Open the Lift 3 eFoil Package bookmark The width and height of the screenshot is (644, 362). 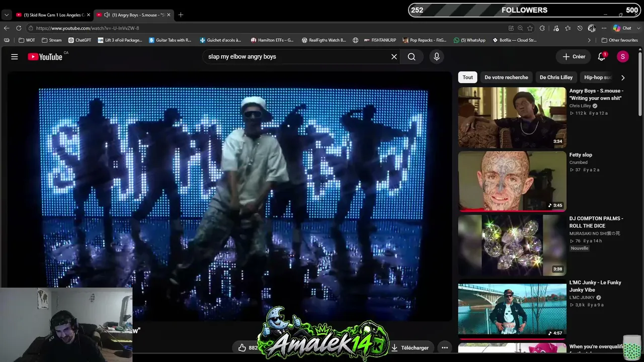[x=120, y=40]
